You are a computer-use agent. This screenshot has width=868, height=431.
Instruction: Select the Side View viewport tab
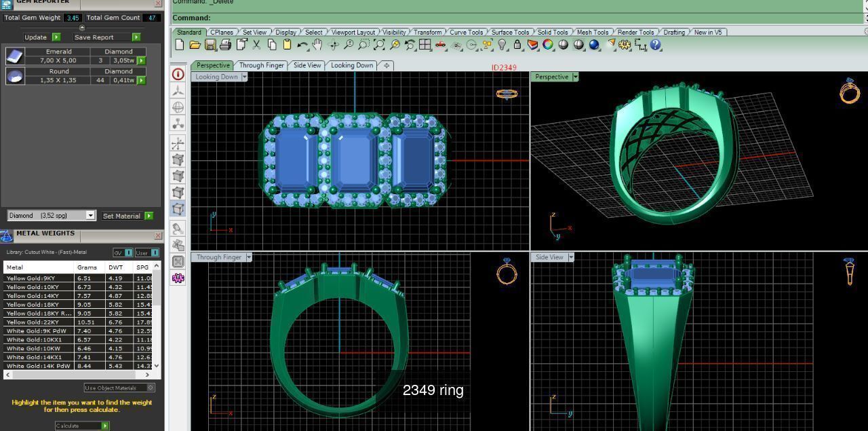coord(307,65)
